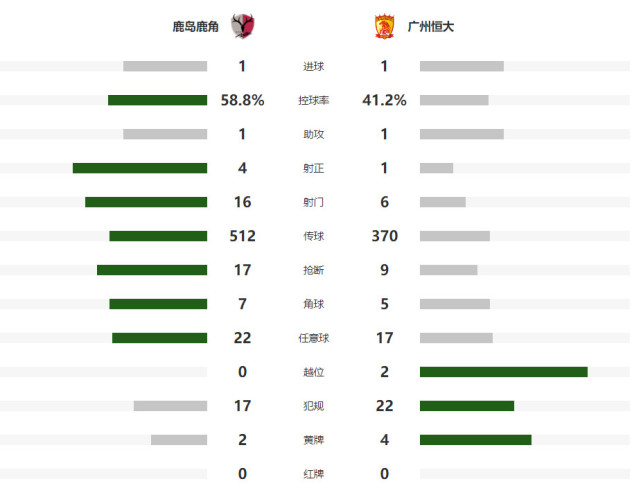Click the gray 角球 bar on right
Screen dimensions: 641x486
tap(455, 304)
